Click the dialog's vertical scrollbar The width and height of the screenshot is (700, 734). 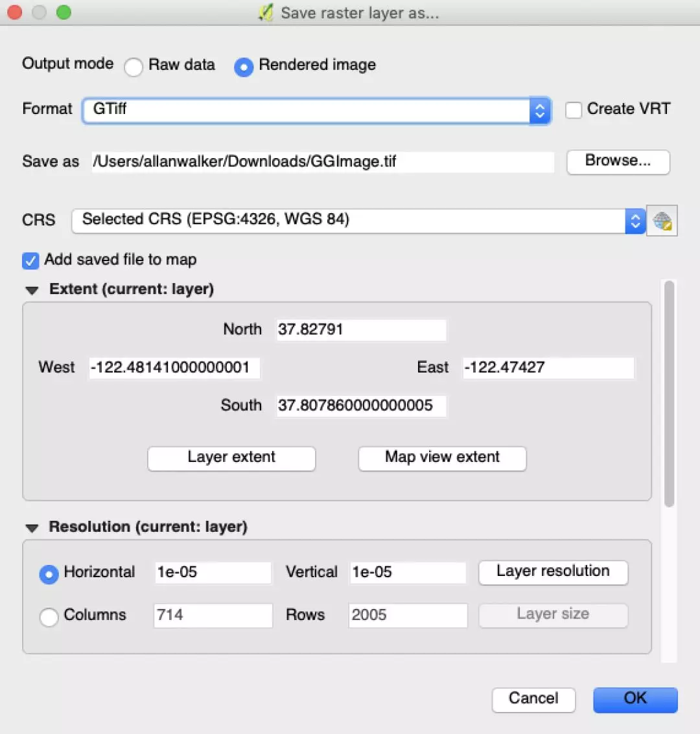(670, 394)
